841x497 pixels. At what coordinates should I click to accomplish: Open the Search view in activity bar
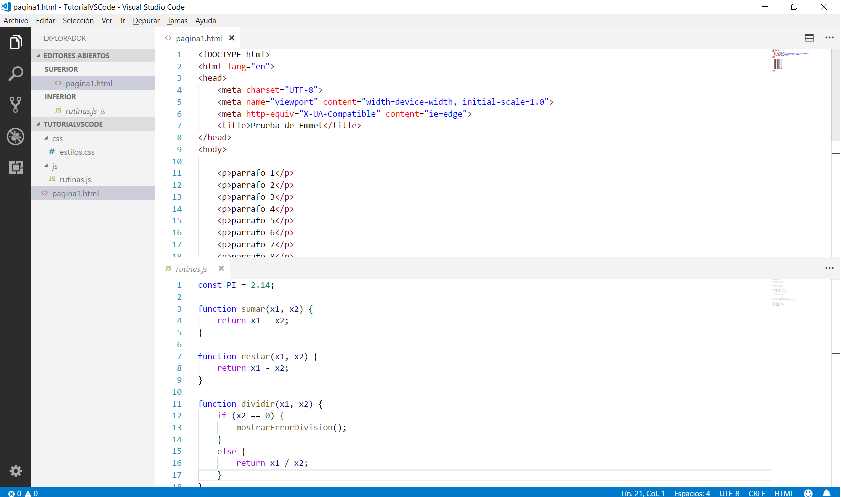[16, 73]
